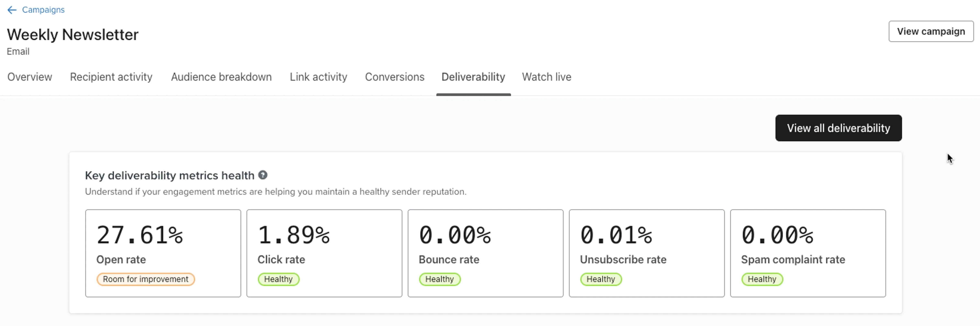This screenshot has width=980, height=326.
Task: Open the Link activity tab
Action: (318, 77)
